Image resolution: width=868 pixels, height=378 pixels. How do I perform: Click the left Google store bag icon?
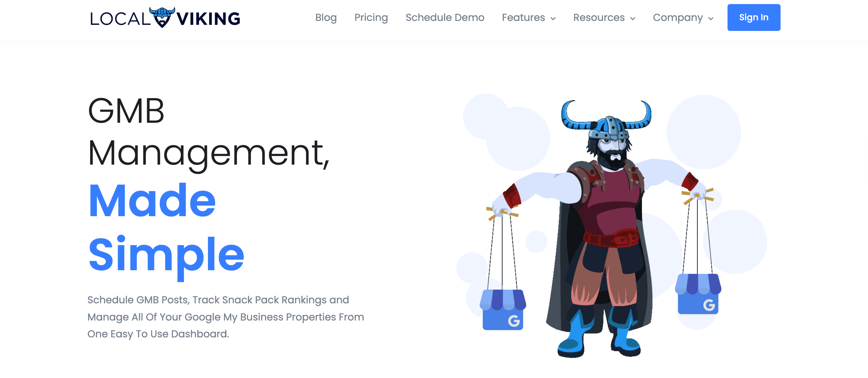tap(502, 309)
